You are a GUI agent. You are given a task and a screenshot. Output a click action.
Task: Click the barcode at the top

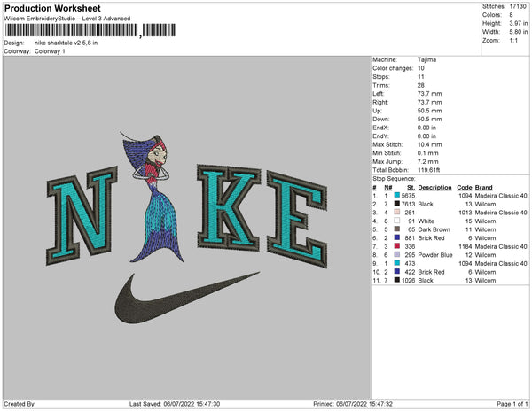point(90,30)
